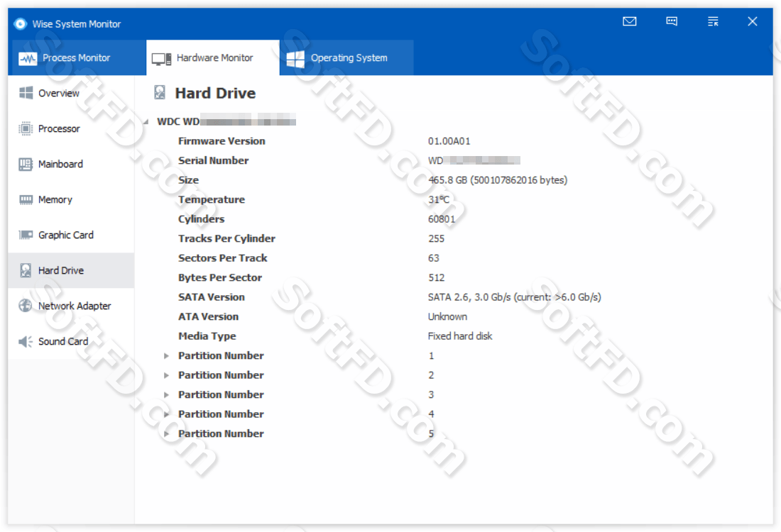Select the SATA Version label
This screenshot has width=781, height=532.
tap(212, 297)
